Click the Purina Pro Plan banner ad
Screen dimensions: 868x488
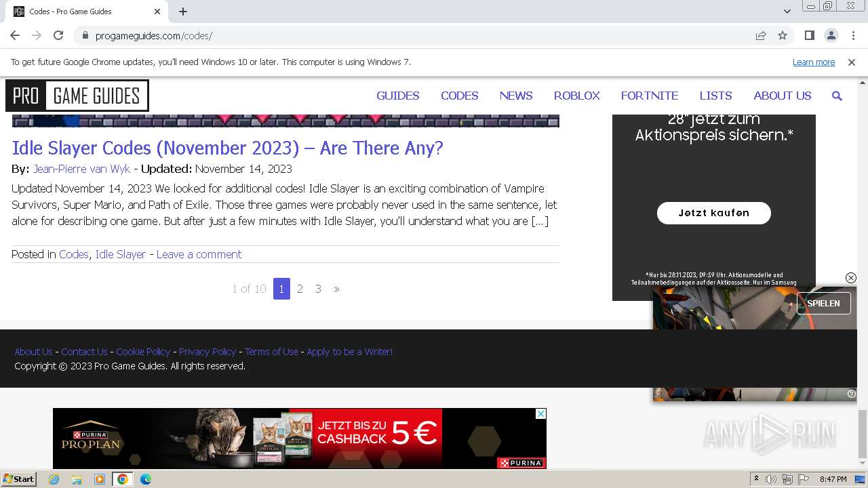point(300,439)
